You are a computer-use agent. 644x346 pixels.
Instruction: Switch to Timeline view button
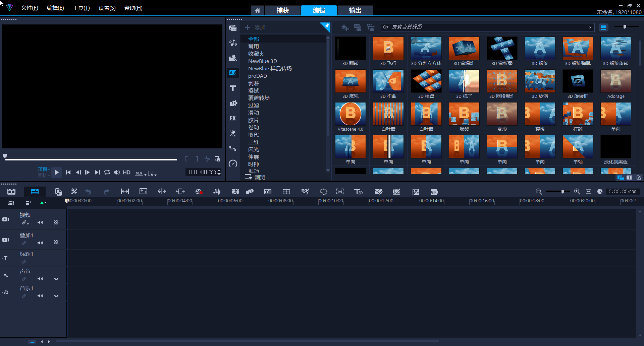click(35, 192)
